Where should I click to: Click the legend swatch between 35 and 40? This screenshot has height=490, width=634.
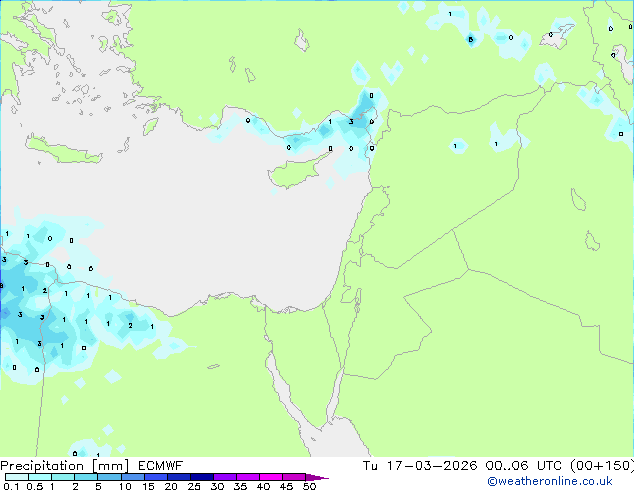247,477
